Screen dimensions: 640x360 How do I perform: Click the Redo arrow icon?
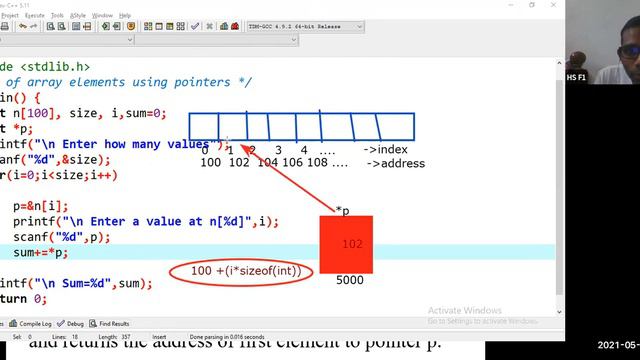coord(33,27)
